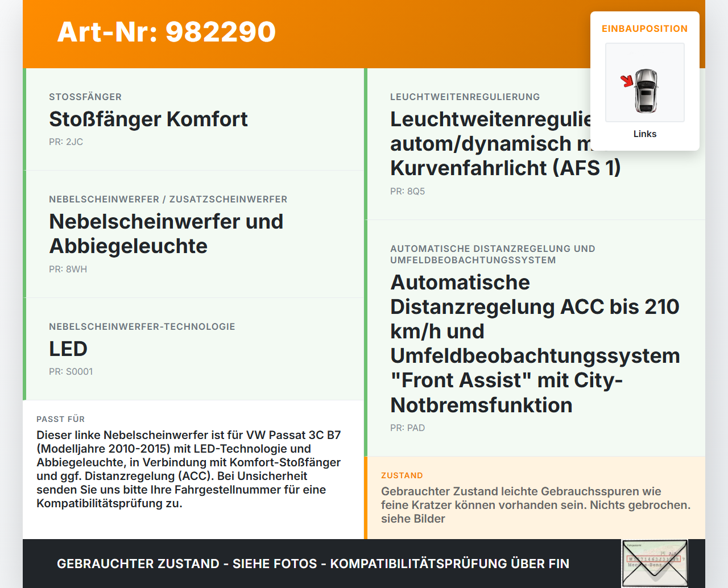Select the Nebelscheinwerfer-Technologie header

coord(142,326)
